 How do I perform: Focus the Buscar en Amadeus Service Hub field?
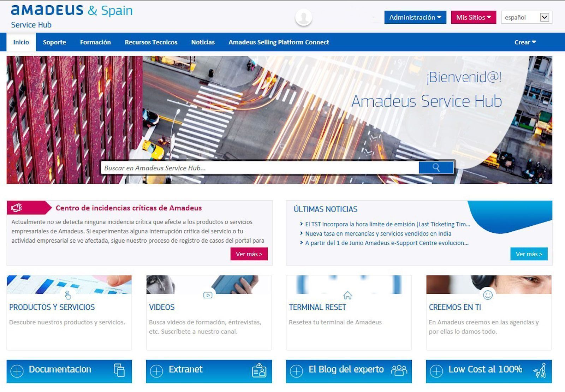260,168
